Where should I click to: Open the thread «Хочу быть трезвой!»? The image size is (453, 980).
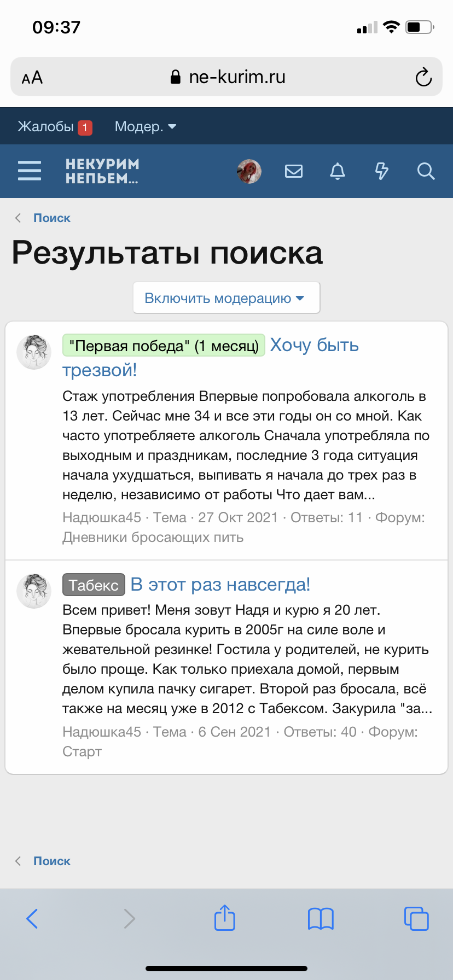click(x=315, y=346)
